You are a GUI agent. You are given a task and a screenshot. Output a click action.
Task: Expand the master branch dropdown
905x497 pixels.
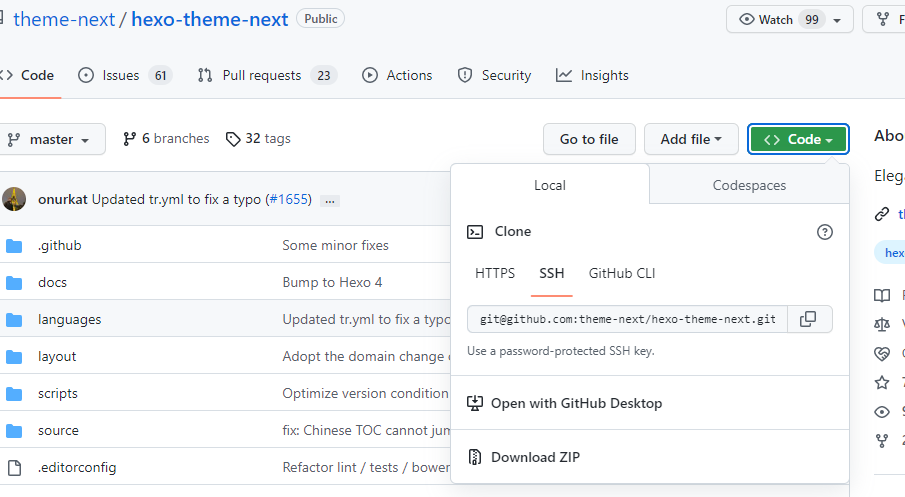click(52, 140)
